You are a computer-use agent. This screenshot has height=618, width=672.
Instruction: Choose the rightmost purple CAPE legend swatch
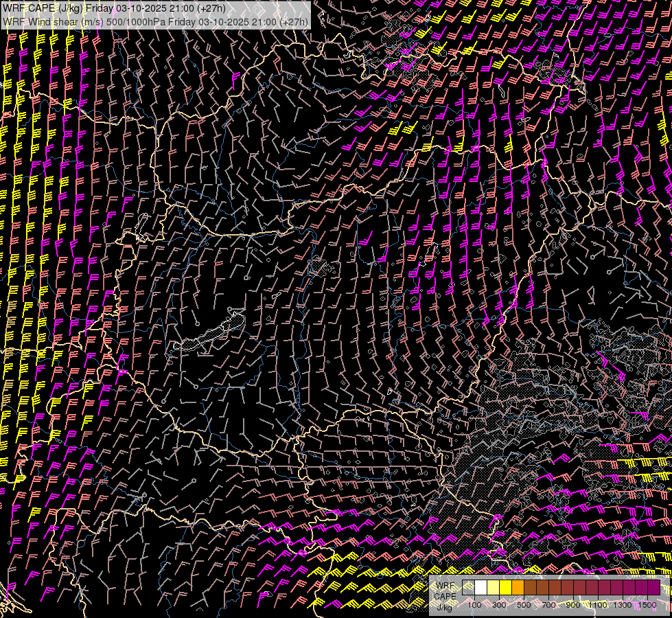click(x=654, y=588)
